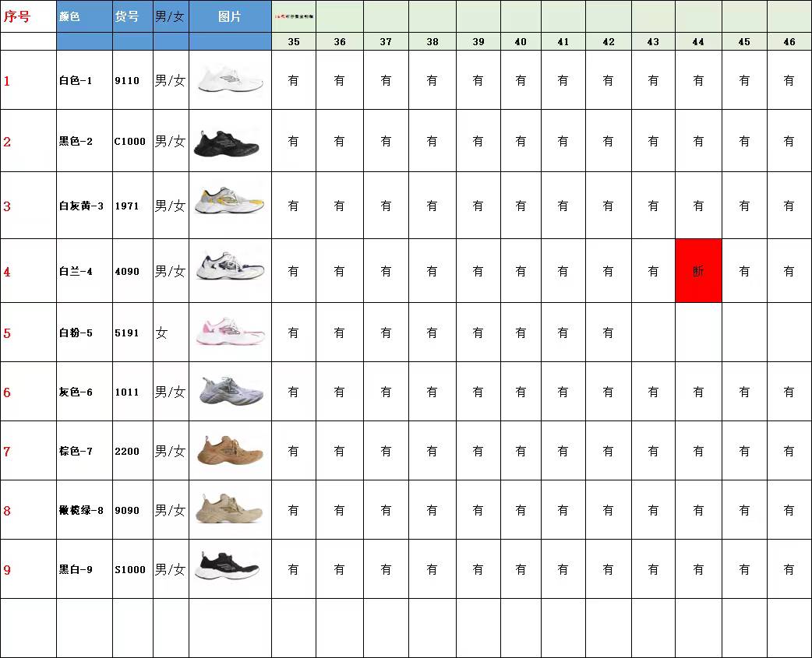Select the pink shoe image in row 5
Viewport: 812px width, 658px height.
[x=231, y=331]
